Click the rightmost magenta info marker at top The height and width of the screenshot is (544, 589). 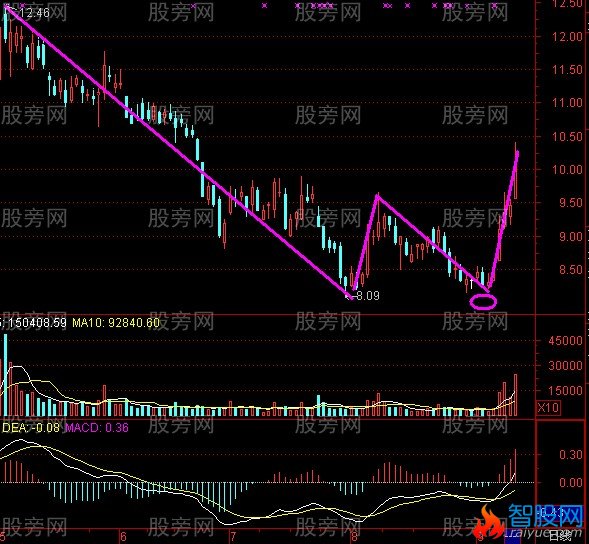tap(495, 6)
